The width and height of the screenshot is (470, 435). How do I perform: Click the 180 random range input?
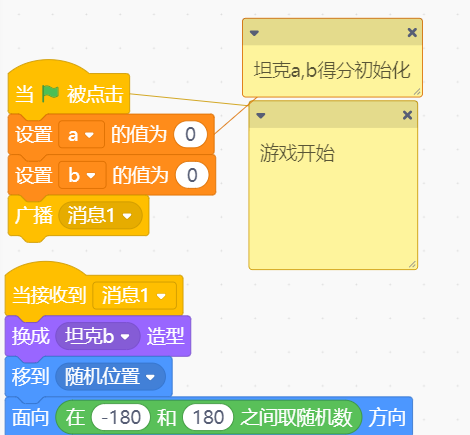coord(208,417)
